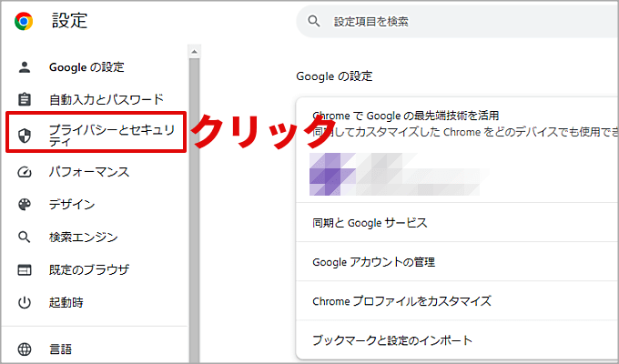Open Chrome プロファイルをカスタマイズ row
The width and height of the screenshot is (619, 364).
pos(458,301)
